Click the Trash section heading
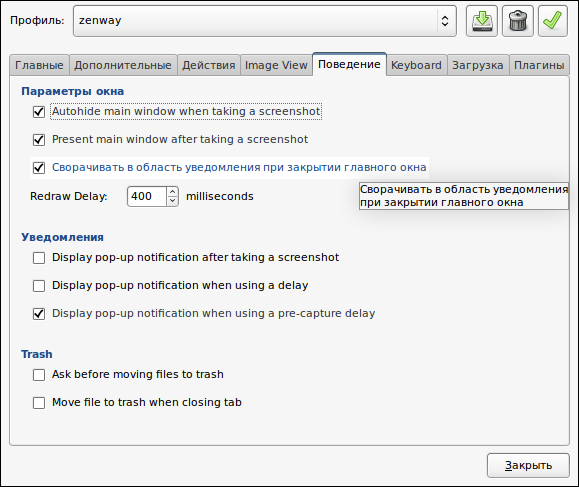The width and height of the screenshot is (579, 487). [37, 354]
